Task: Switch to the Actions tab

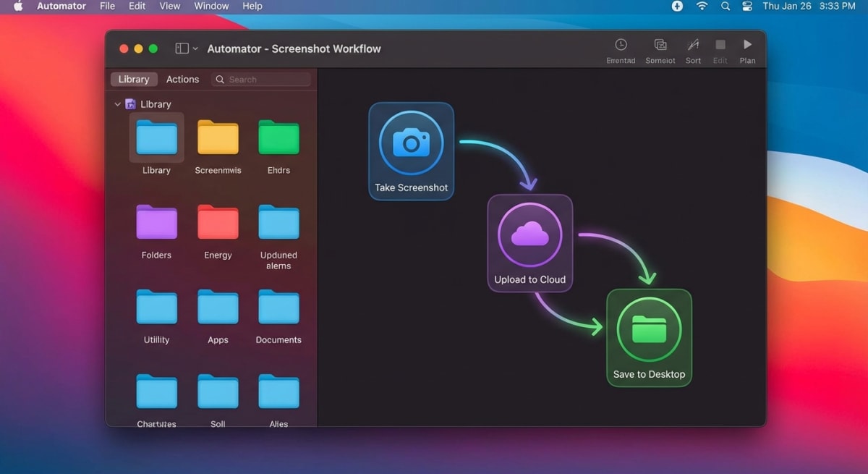Action: [x=182, y=79]
